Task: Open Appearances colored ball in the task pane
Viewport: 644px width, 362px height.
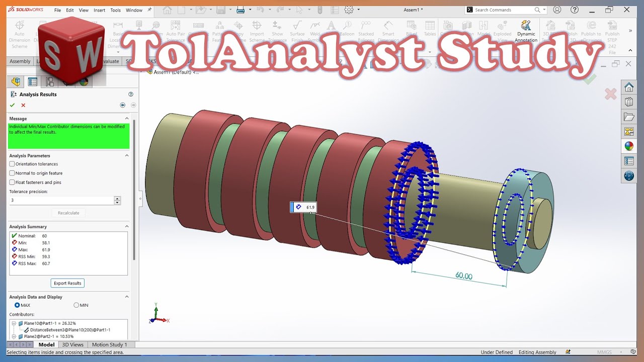Action: point(629,146)
